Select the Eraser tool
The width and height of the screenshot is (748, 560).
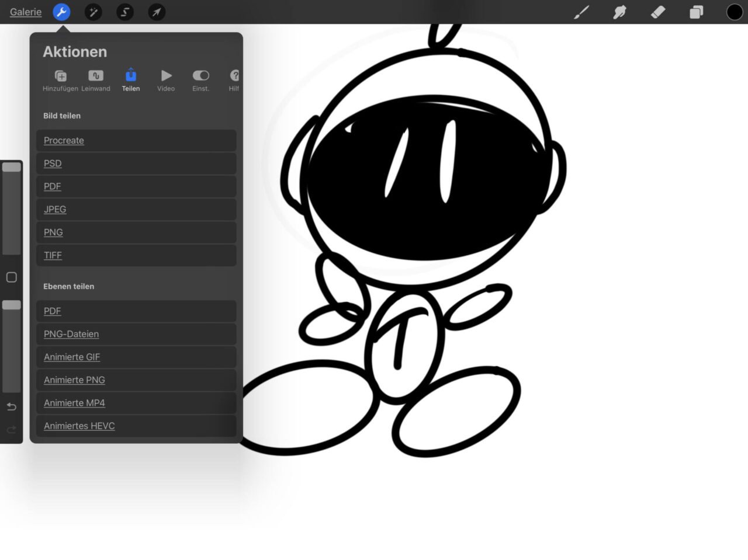[658, 12]
